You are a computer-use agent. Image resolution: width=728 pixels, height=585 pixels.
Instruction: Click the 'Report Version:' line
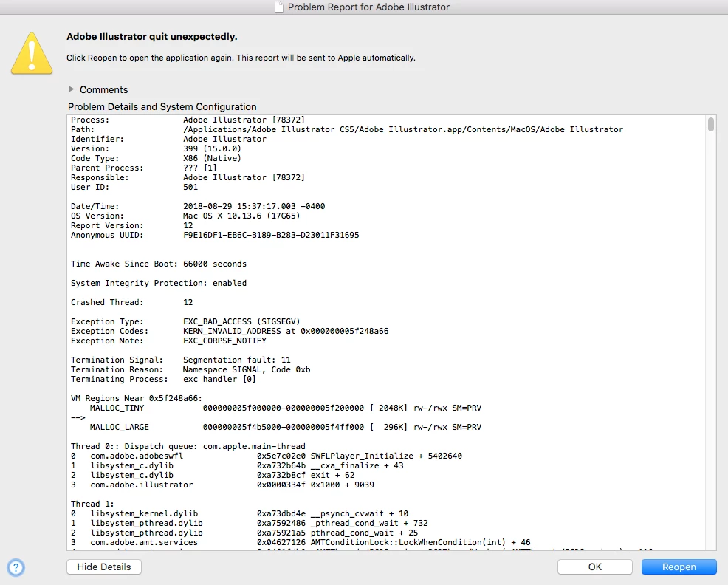click(x=131, y=225)
